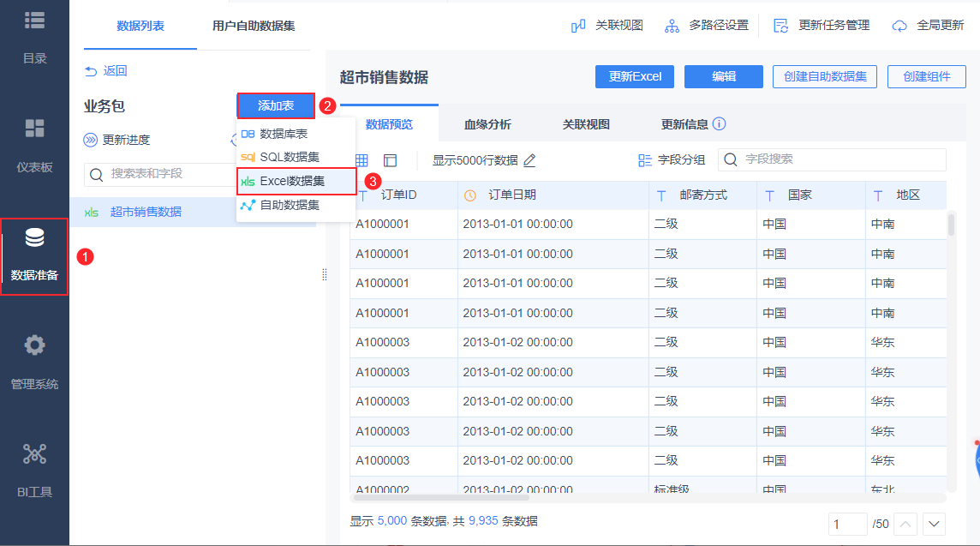Open 多路径设置 from the top toolbar

[706, 26]
